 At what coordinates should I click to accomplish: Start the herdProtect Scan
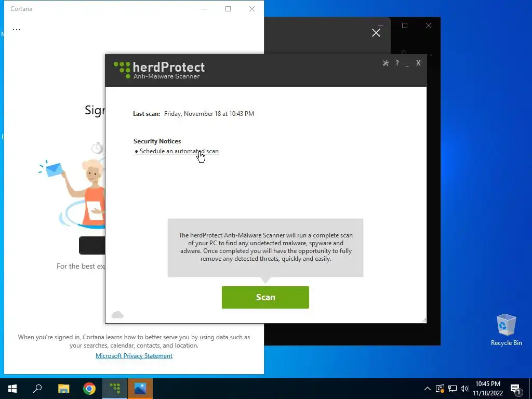(x=265, y=297)
